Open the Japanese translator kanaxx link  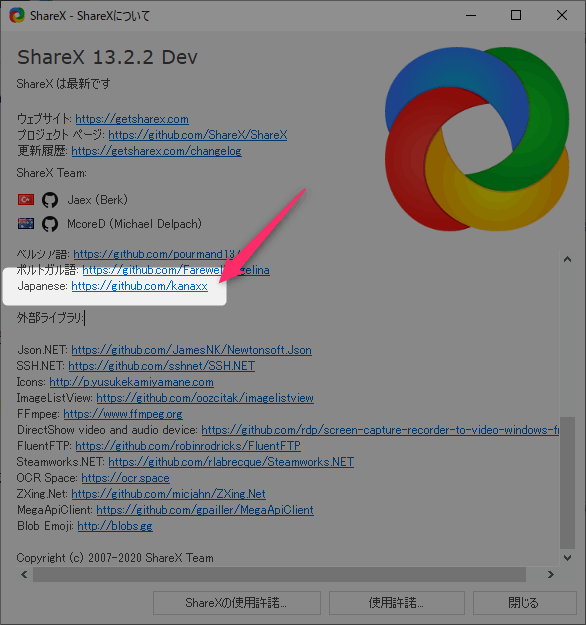click(140, 286)
